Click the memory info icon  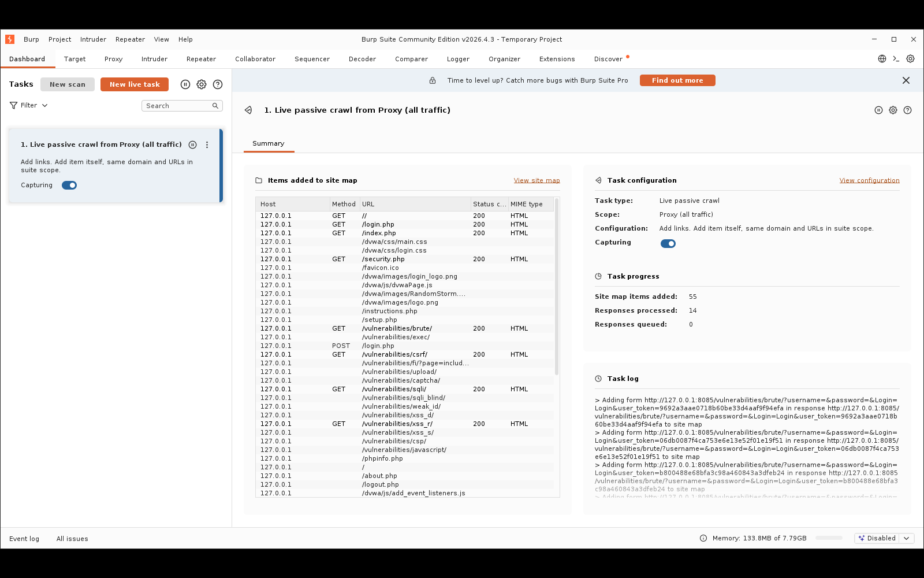click(x=703, y=538)
